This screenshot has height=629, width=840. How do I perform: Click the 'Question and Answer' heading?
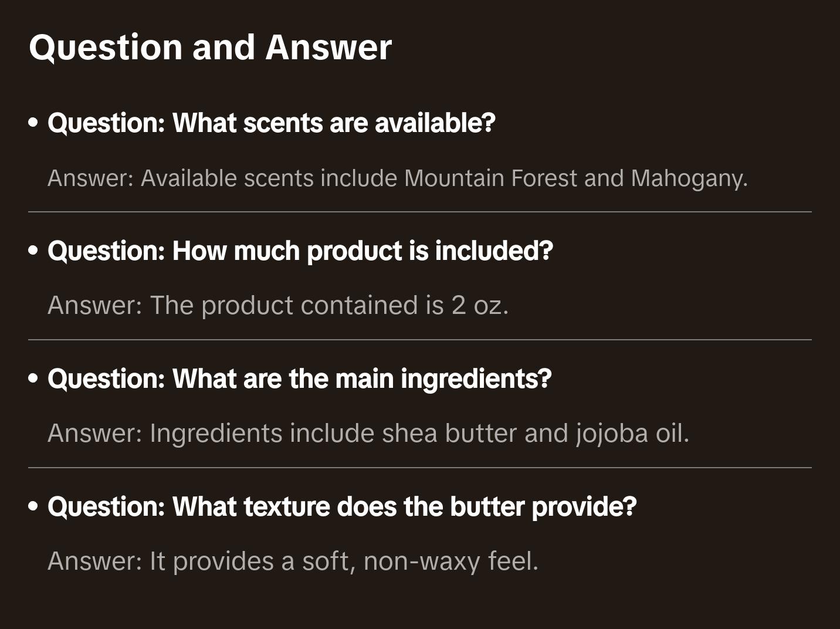(210, 48)
